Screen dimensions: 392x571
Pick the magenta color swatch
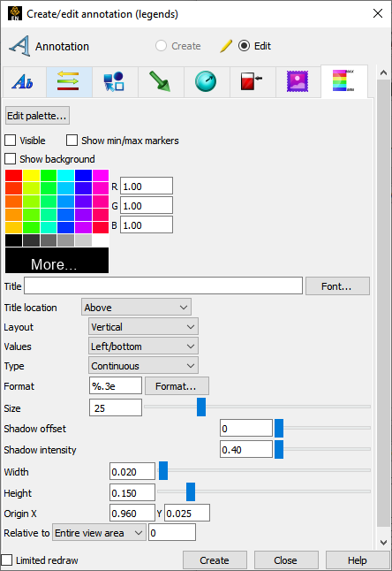pos(101,176)
